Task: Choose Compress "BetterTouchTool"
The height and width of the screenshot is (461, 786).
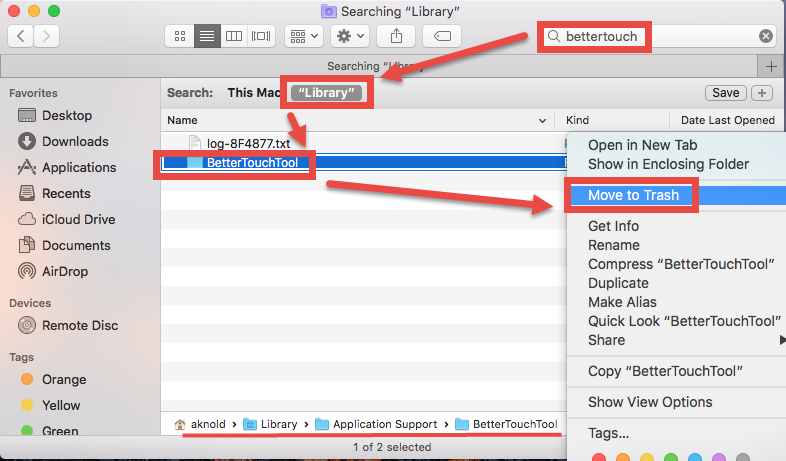Action: coord(681,265)
